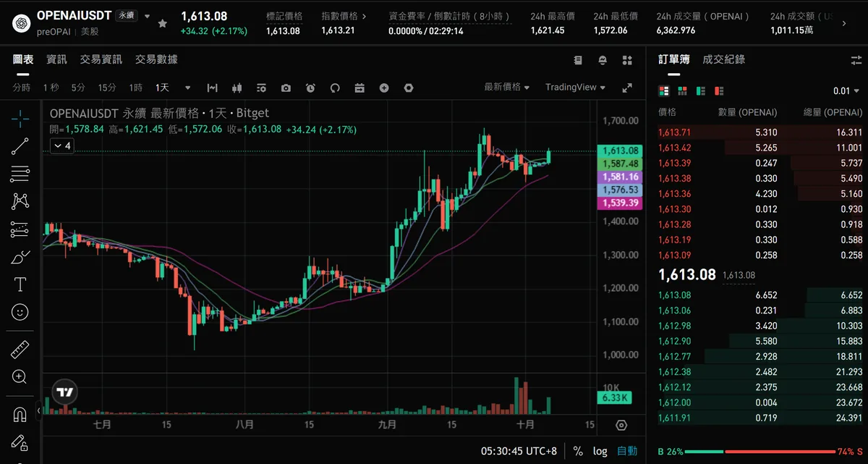Open the forecasting and measurement tools
Viewport: 868px width, 464px height.
click(x=20, y=229)
